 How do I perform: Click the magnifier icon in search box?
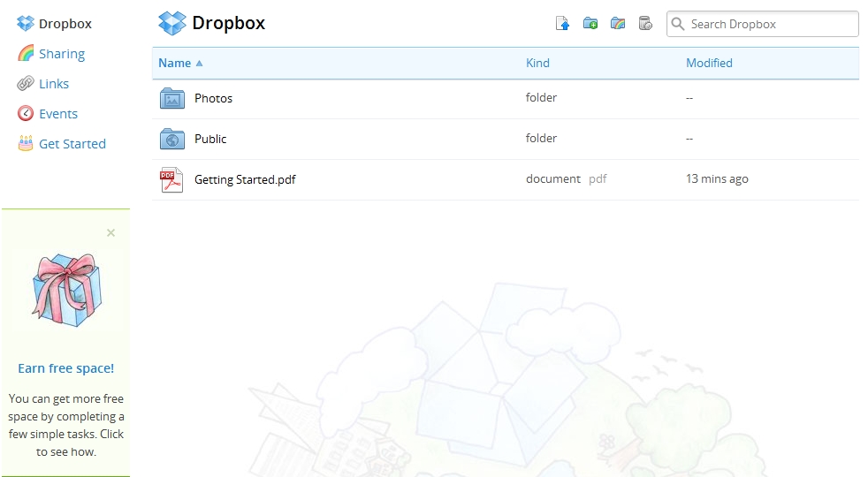tap(678, 24)
